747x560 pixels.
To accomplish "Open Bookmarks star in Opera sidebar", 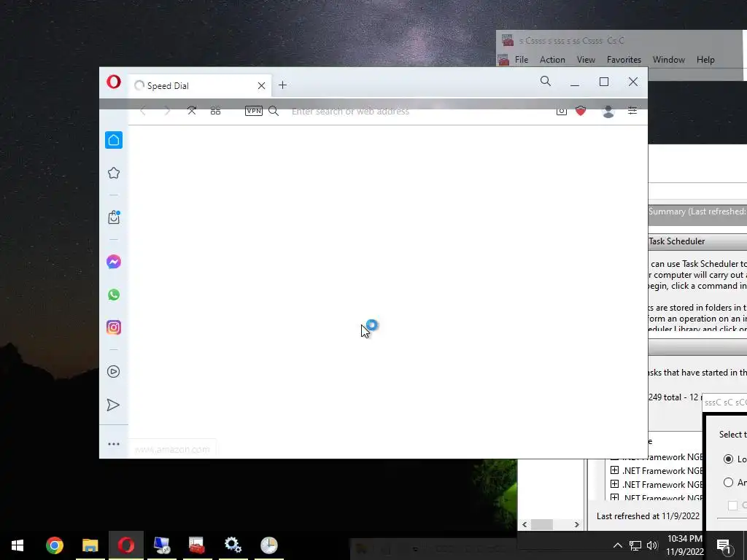I will coord(113,173).
